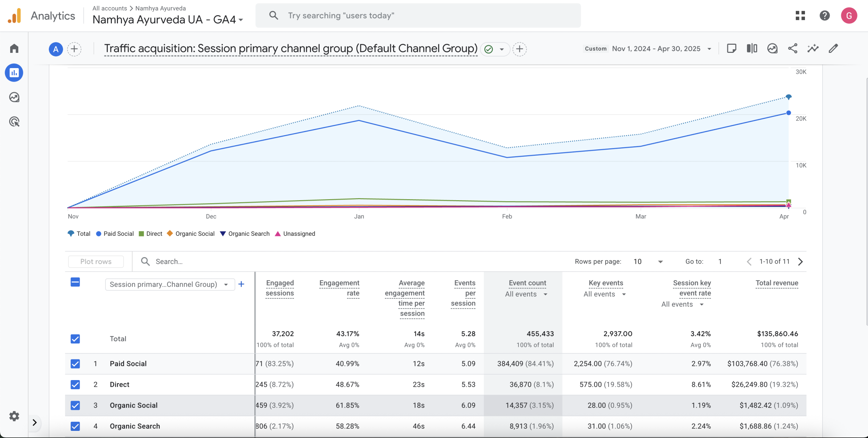Image resolution: width=868 pixels, height=438 pixels.
Task: Toggle the Total select-all checkbox
Action: pyautogui.click(x=75, y=338)
